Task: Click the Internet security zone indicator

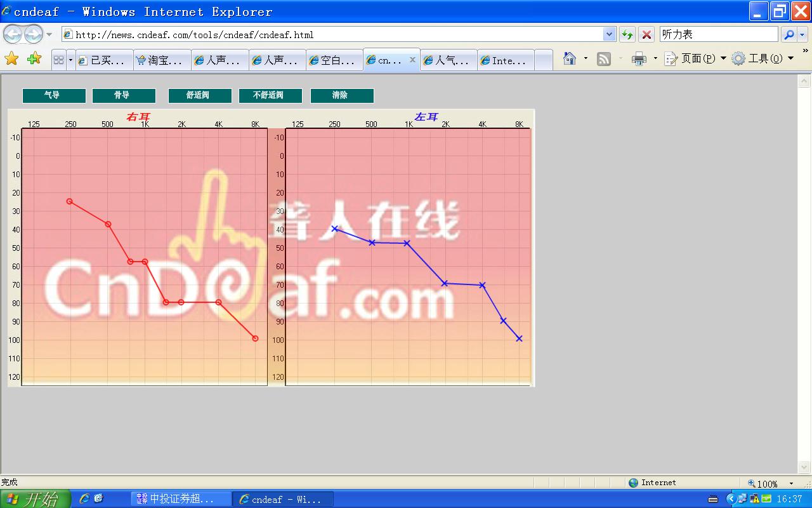Action: pos(652,483)
